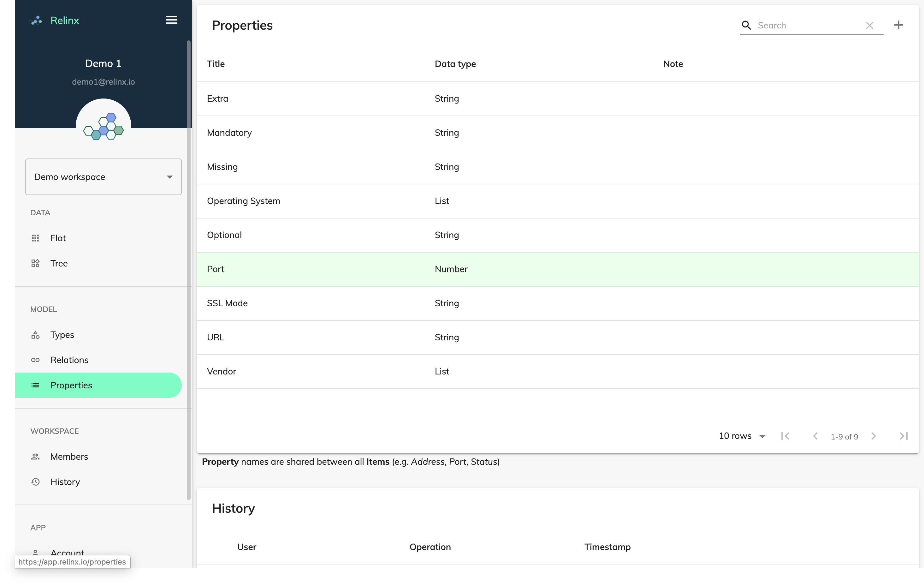This screenshot has height=586, width=924.
Task: Select the Mandatory property row
Action: tap(558, 133)
